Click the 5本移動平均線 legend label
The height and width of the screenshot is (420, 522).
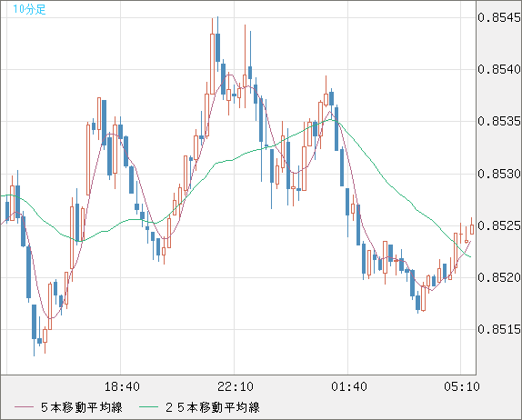82,407
